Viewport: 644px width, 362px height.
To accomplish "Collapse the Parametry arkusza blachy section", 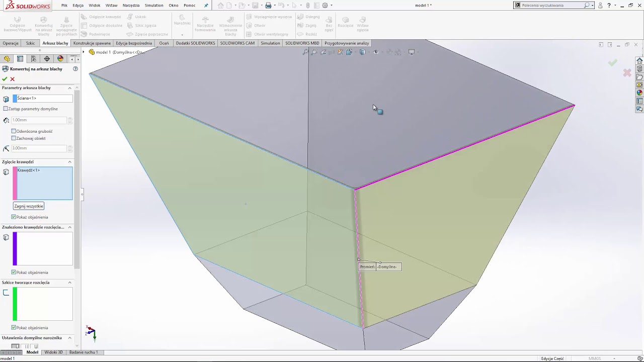I will point(70,88).
